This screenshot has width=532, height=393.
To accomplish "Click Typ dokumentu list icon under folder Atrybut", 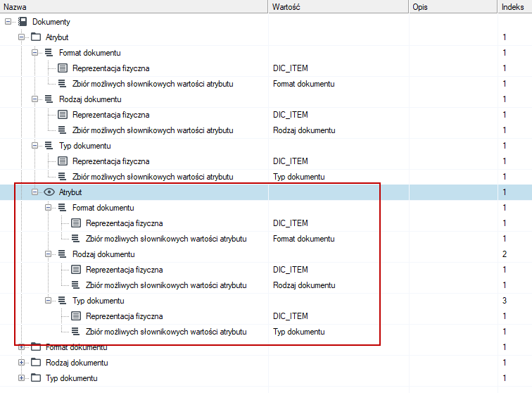I will click(49, 146).
